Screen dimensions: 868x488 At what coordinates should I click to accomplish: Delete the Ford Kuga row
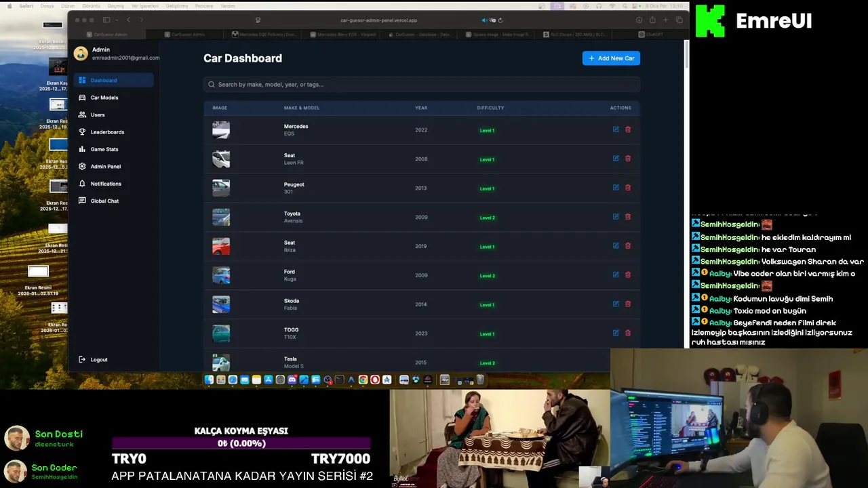pos(628,275)
